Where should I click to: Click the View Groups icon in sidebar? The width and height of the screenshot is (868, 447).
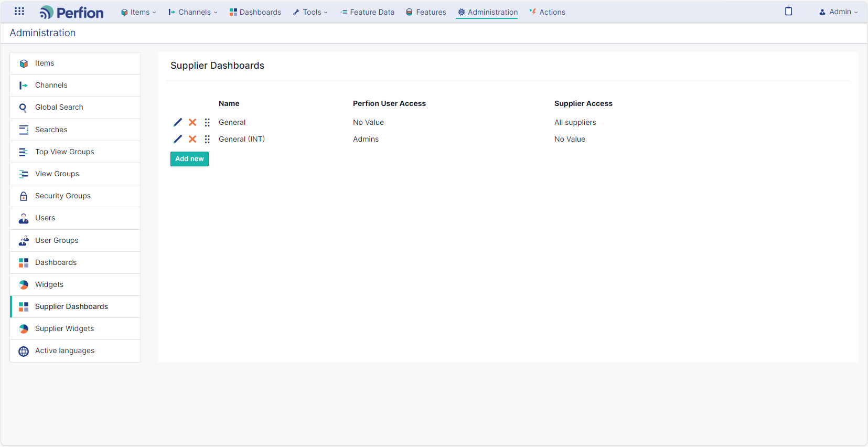24,174
